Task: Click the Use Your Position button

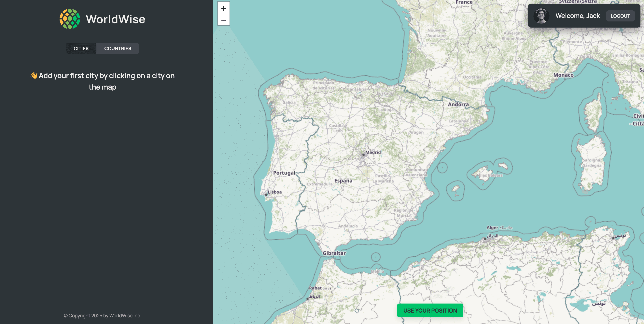Action: tap(430, 311)
